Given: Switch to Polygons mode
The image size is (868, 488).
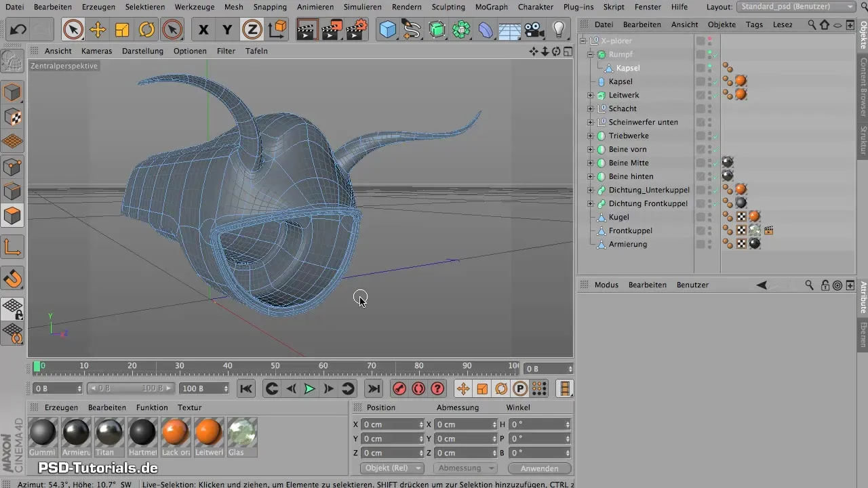Looking at the screenshot, I should click(13, 216).
